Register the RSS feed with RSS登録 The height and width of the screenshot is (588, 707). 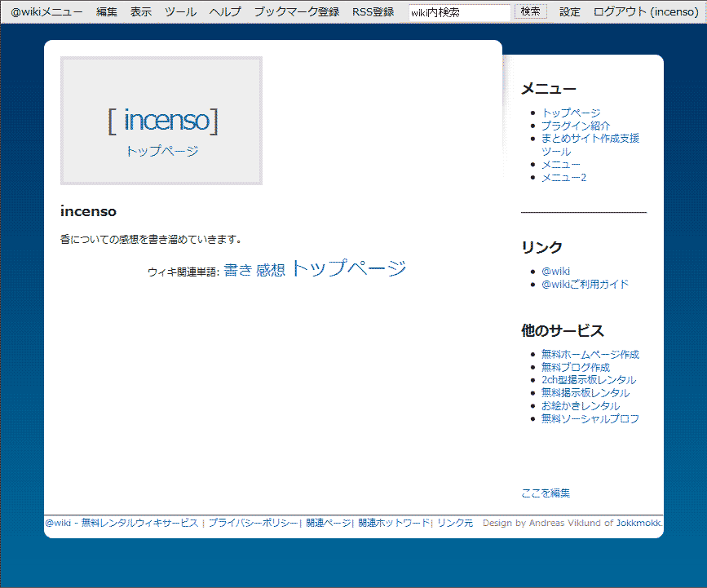pyautogui.click(x=372, y=11)
